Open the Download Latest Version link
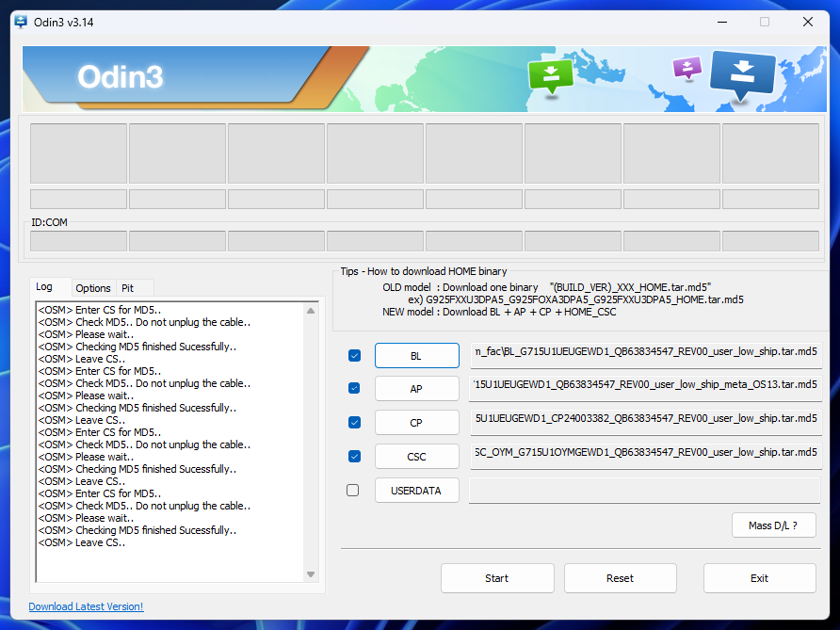840x630 pixels. pyautogui.click(x=86, y=606)
